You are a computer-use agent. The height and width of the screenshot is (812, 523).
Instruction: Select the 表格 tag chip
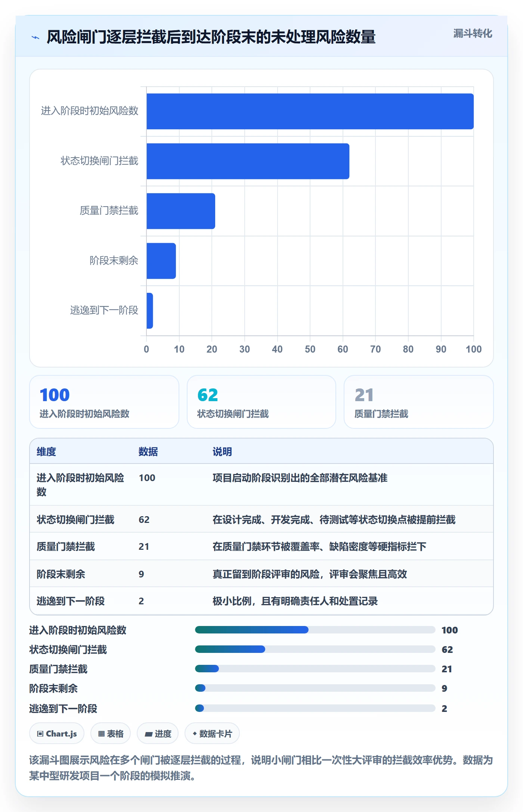click(x=111, y=734)
